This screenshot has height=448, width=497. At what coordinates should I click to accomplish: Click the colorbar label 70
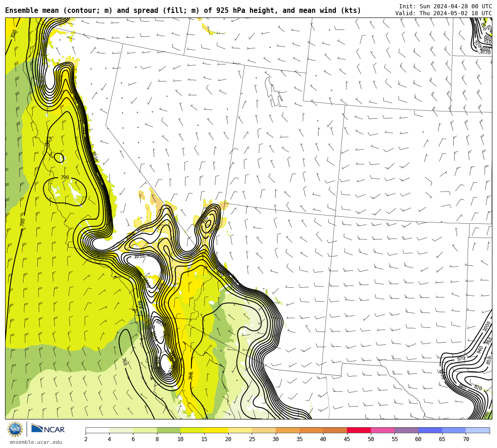point(466,439)
